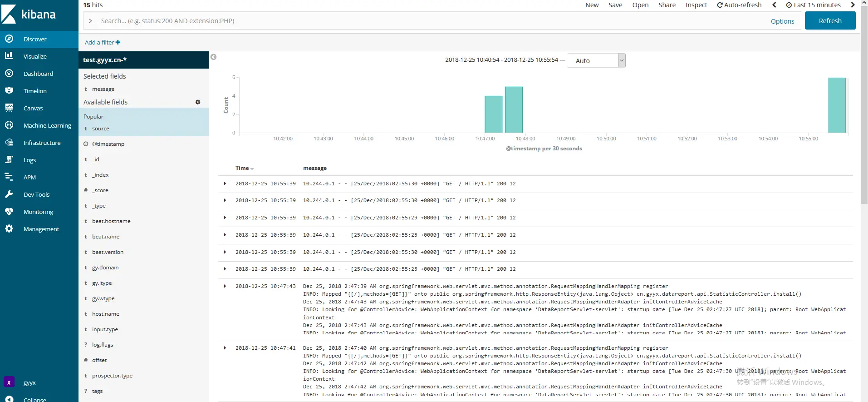Click the Refresh button
Screen dimensions: 868x402
coord(830,21)
